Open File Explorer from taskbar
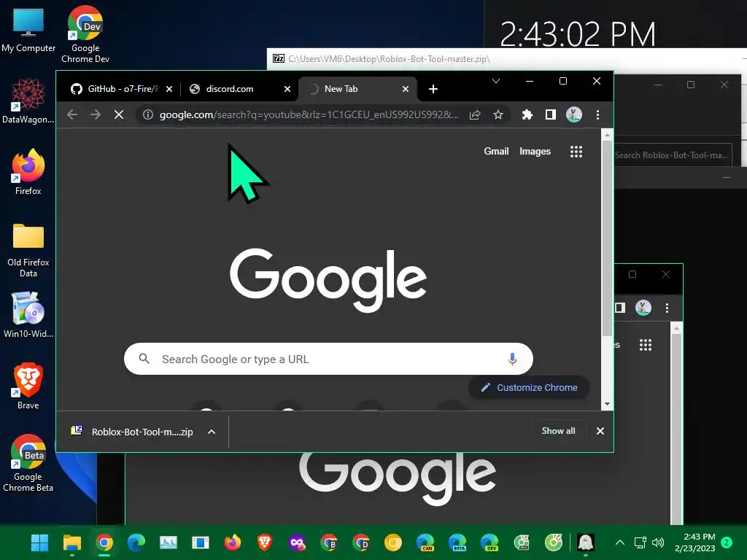 [x=72, y=542]
